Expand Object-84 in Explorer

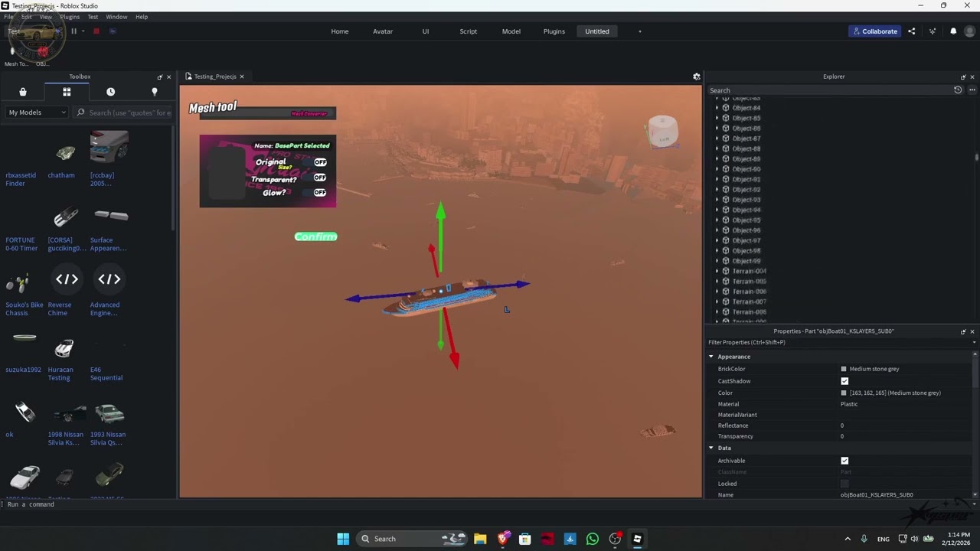(x=717, y=108)
